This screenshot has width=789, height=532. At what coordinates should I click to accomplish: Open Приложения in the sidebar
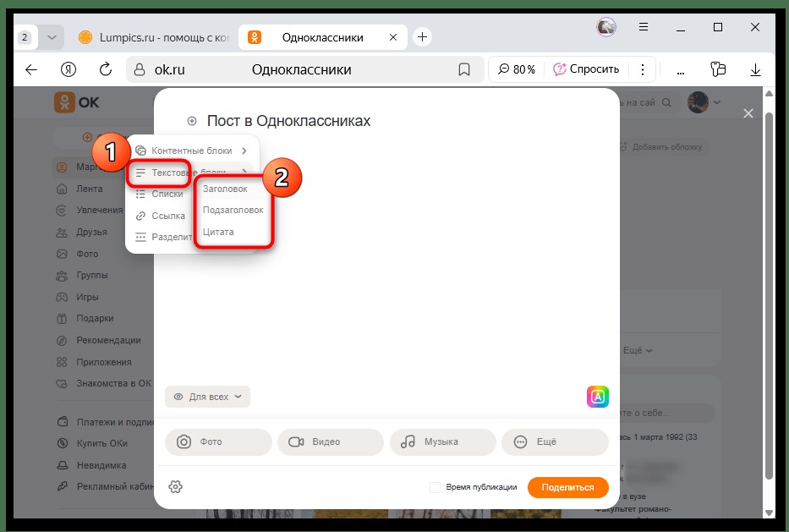coord(104,362)
